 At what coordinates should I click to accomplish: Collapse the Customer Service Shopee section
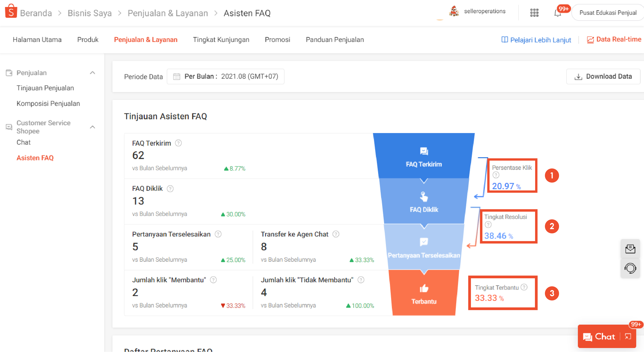coord(92,127)
